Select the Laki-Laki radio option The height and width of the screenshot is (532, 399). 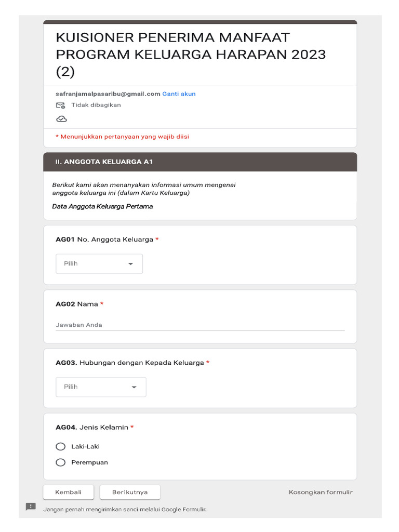[x=61, y=446]
